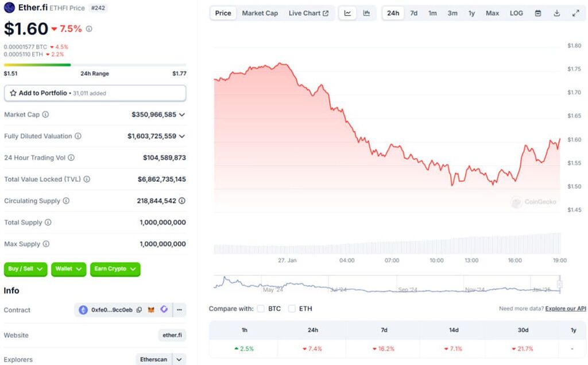Expand the Explorers dropdown arrow
This screenshot has width=588, height=365.
[179, 359]
